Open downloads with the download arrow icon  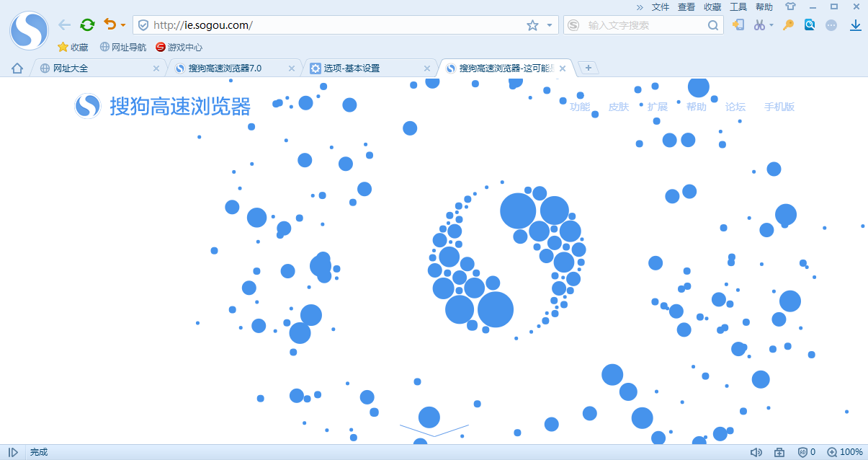pos(856,25)
